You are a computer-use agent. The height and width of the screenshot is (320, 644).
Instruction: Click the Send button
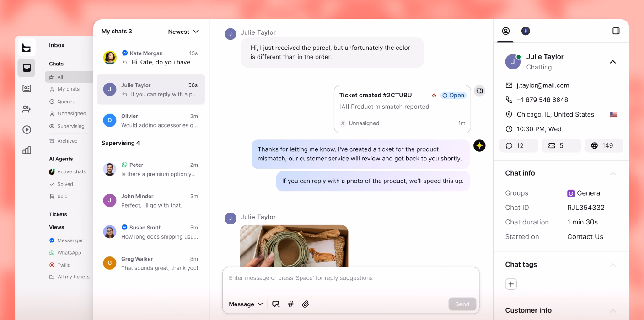pyautogui.click(x=462, y=304)
